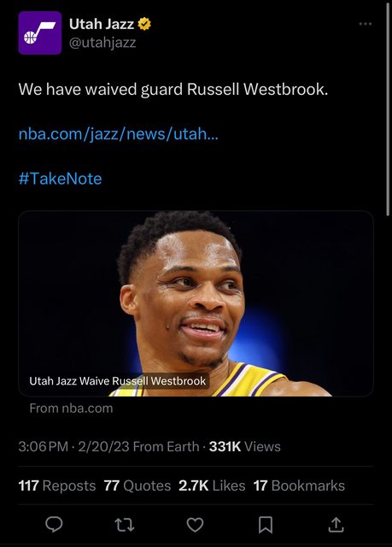Click the @utahjazz handle
Image resolution: width=392 pixels, height=547 pixels.
pos(102,43)
